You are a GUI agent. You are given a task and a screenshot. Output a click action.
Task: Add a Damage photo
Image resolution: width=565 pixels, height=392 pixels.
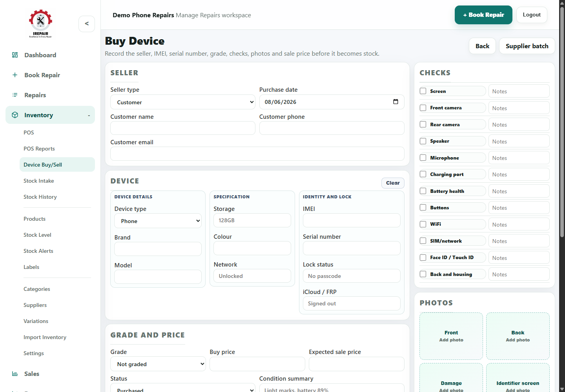(x=451, y=378)
